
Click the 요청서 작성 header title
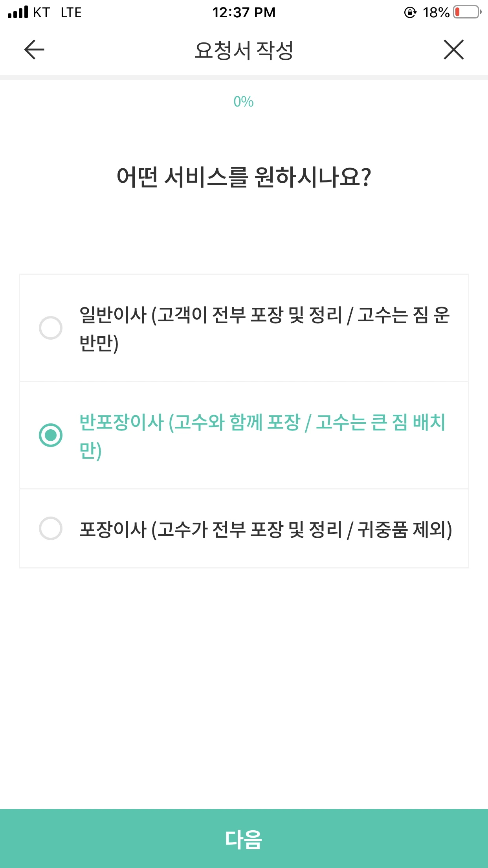click(244, 50)
